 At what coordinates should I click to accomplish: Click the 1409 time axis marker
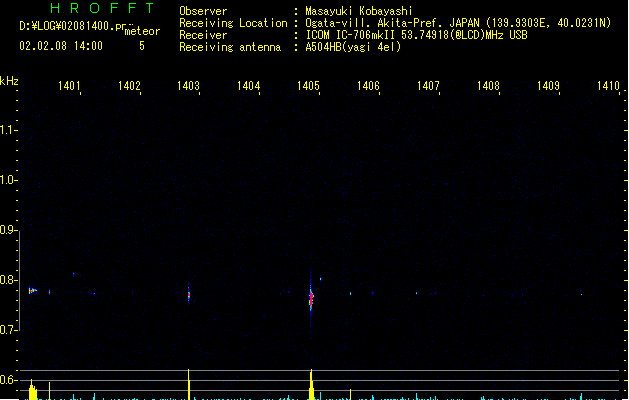548,86
